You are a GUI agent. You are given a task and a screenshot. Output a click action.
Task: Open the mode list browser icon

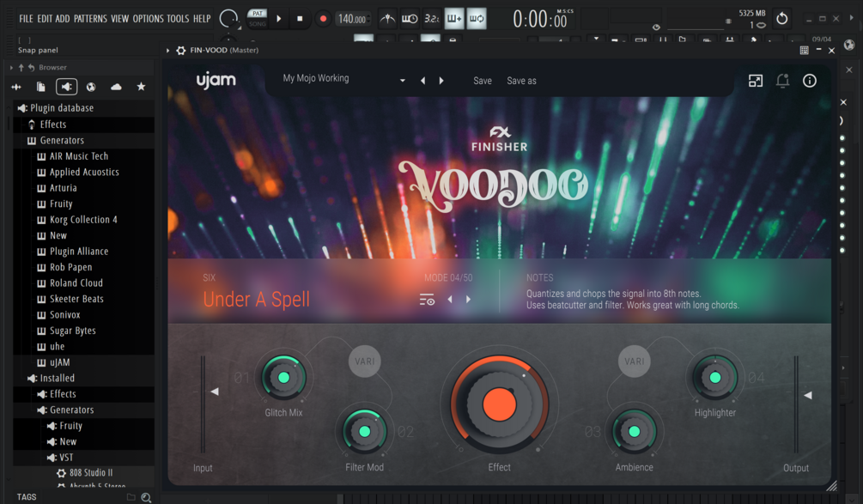click(427, 300)
